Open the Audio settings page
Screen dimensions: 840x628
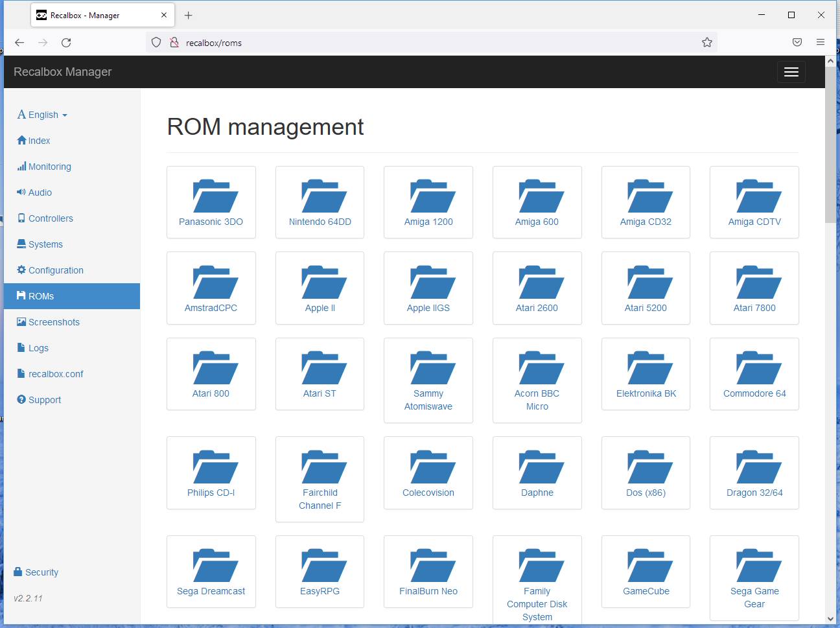[34, 192]
